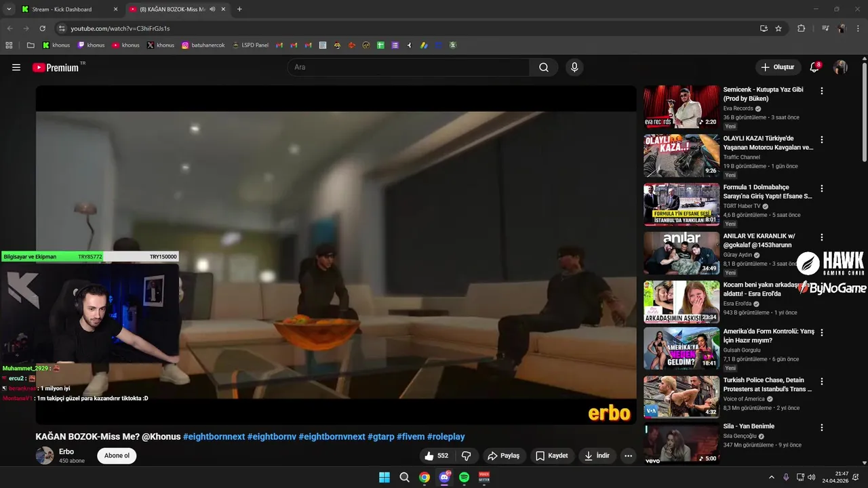868x488 pixels.
Task: Click the Paylaş share button
Action: 504,455
